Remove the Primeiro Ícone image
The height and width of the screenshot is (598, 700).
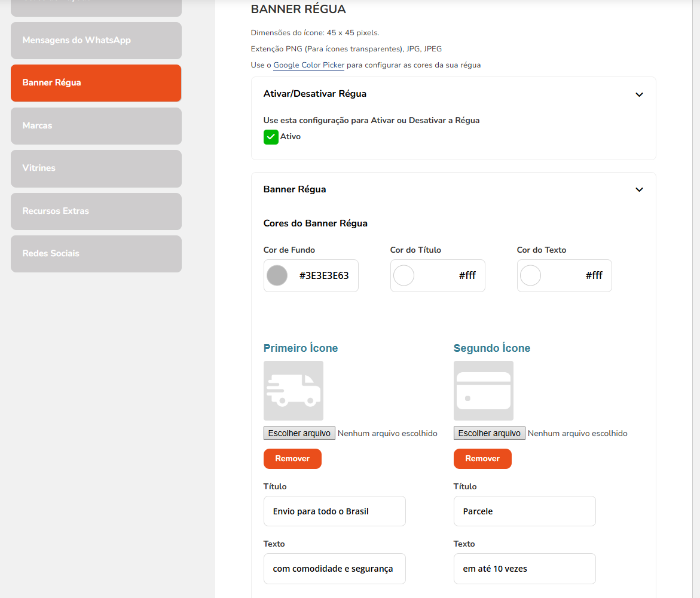[292, 459]
